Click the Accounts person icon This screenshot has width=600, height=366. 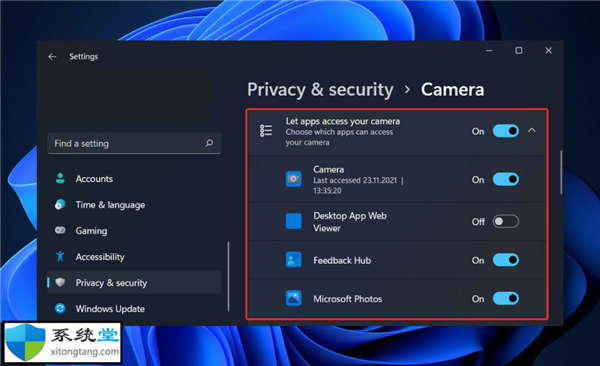[60, 178]
